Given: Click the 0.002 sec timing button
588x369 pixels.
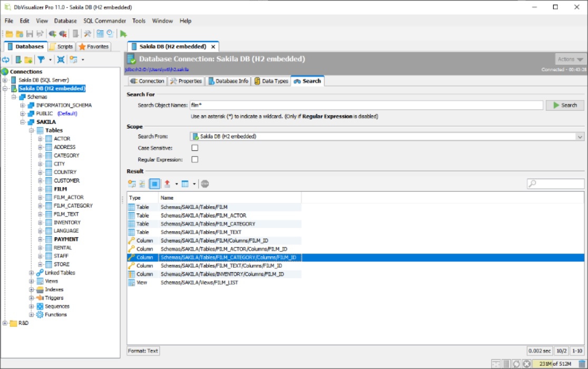Looking at the screenshot, I should (539, 351).
